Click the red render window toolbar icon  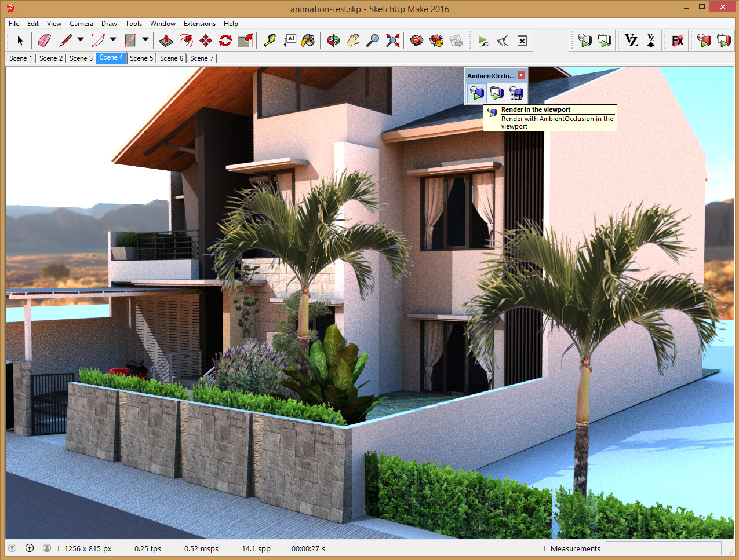coord(724,41)
